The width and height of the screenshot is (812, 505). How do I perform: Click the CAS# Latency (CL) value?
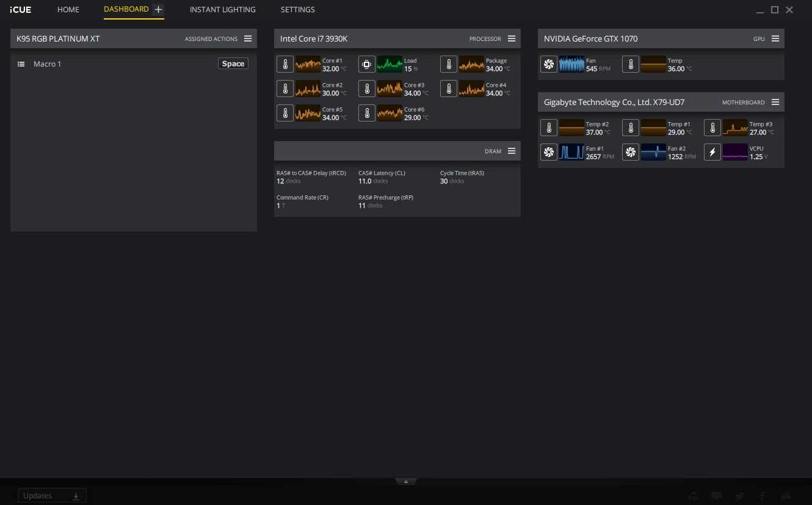373,181
